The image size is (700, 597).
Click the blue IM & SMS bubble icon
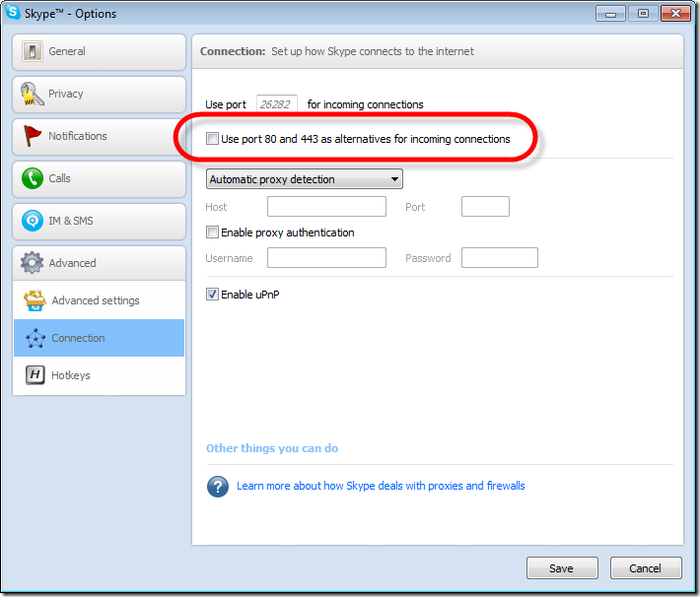click(33, 221)
